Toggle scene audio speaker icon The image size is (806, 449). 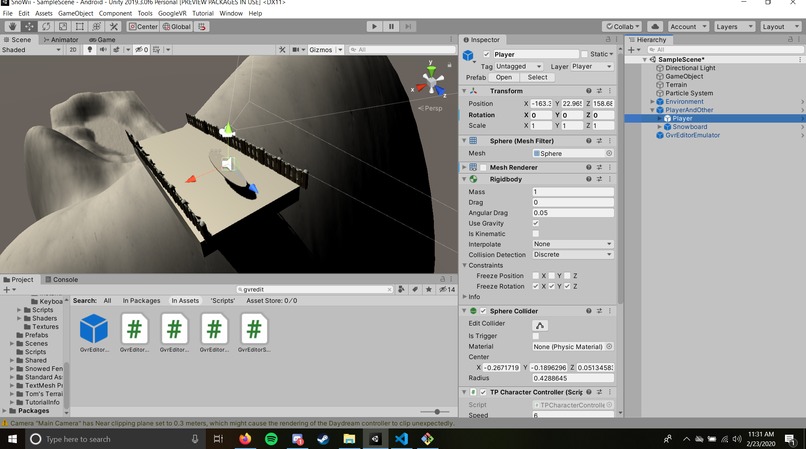(103, 50)
